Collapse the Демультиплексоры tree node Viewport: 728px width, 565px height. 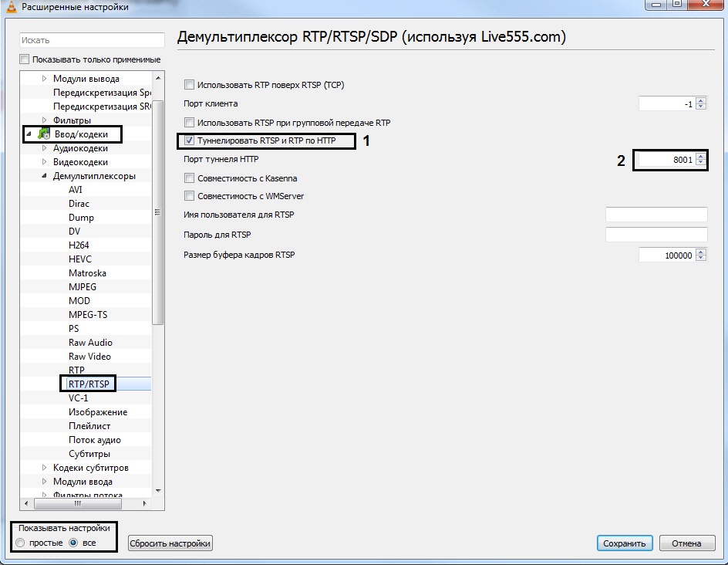click(44, 176)
